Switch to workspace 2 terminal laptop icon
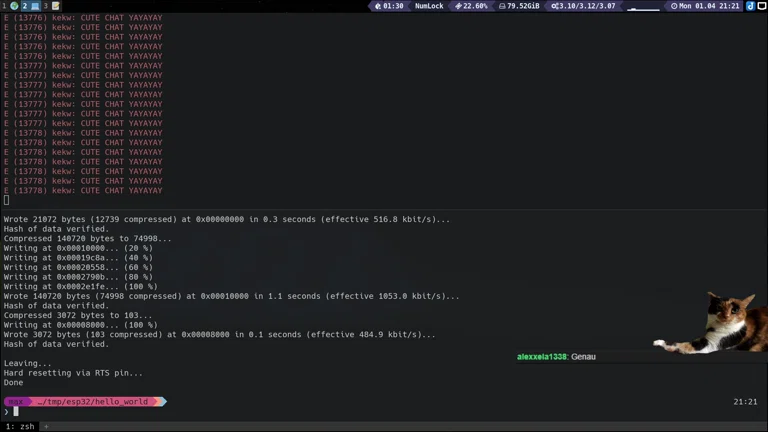 pyautogui.click(x=31, y=6)
